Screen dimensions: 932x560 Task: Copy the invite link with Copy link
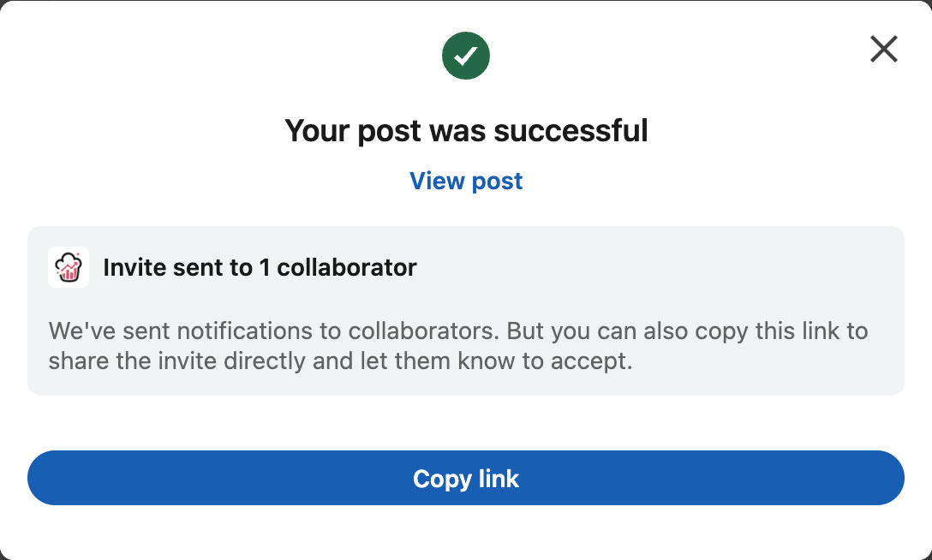pyautogui.click(x=466, y=478)
